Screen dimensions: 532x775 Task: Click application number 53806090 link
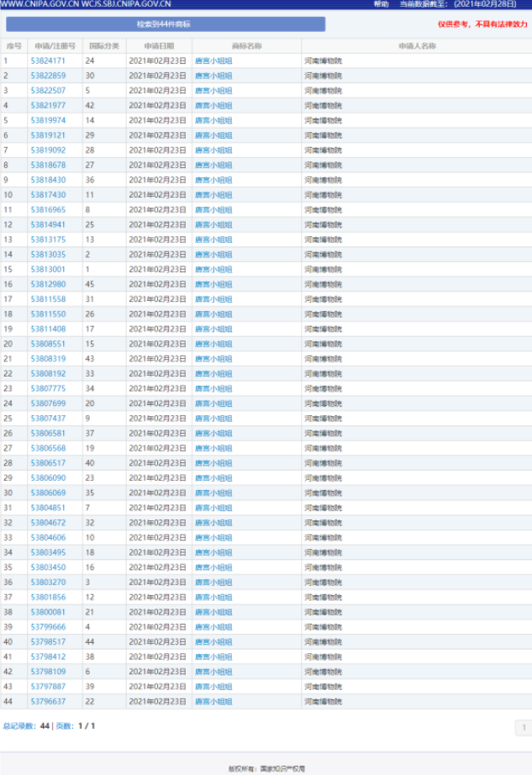point(48,478)
